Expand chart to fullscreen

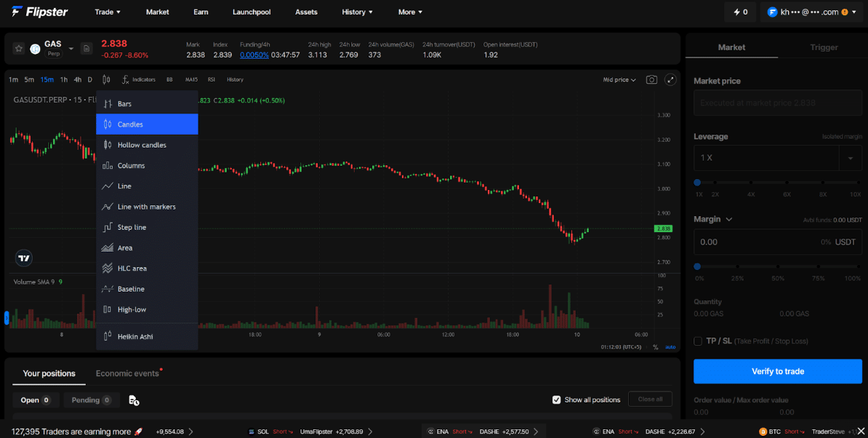point(670,80)
